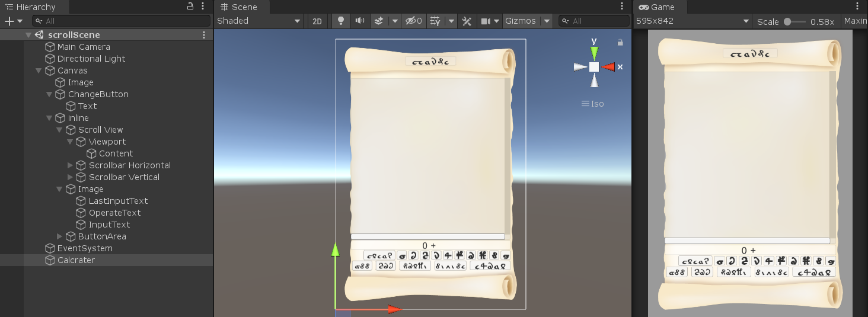The height and width of the screenshot is (317, 868).
Task: Toggle 2D view mode in Scene
Action: [x=317, y=21]
